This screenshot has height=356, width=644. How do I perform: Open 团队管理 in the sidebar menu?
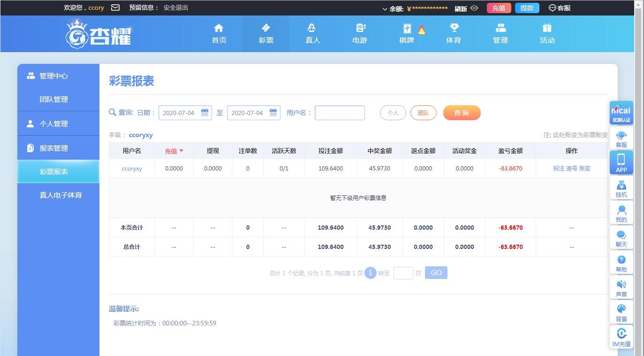(53, 99)
